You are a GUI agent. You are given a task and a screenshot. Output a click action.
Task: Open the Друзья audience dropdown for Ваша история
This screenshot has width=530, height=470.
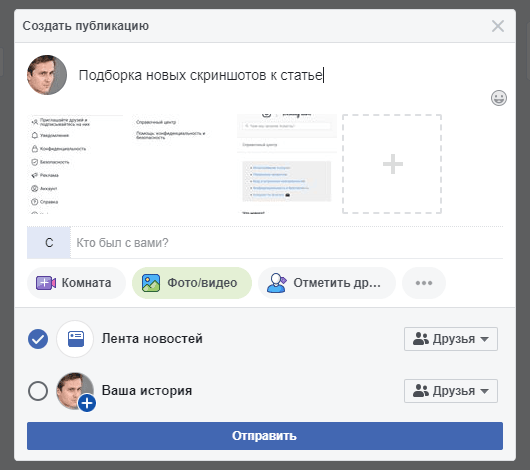tap(451, 391)
